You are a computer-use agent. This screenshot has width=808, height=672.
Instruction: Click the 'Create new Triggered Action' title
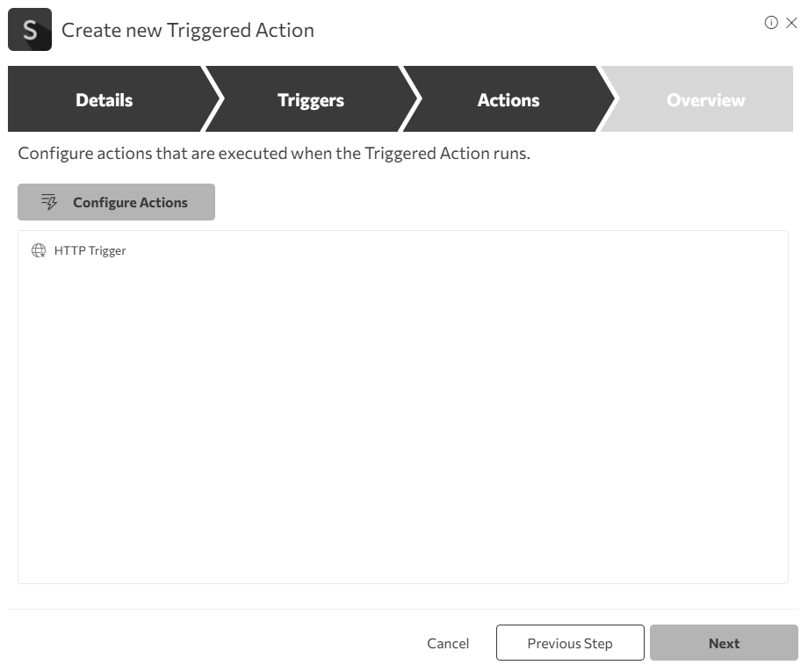click(x=188, y=31)
